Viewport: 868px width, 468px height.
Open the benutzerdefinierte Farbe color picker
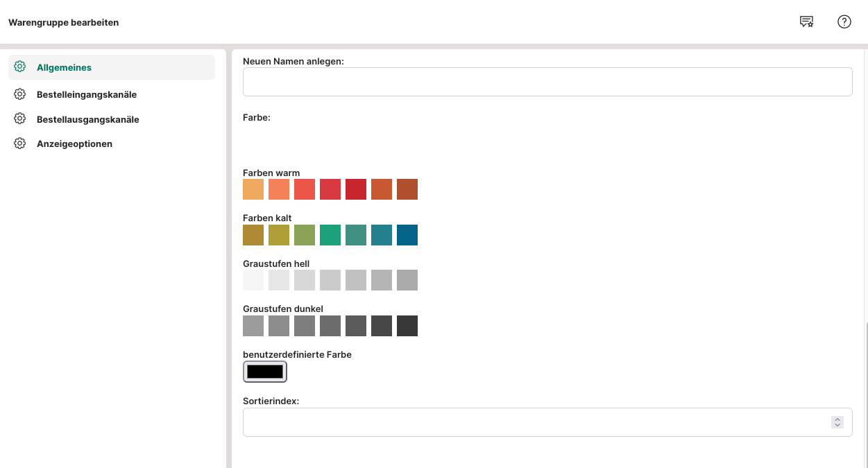click(265, 372)
